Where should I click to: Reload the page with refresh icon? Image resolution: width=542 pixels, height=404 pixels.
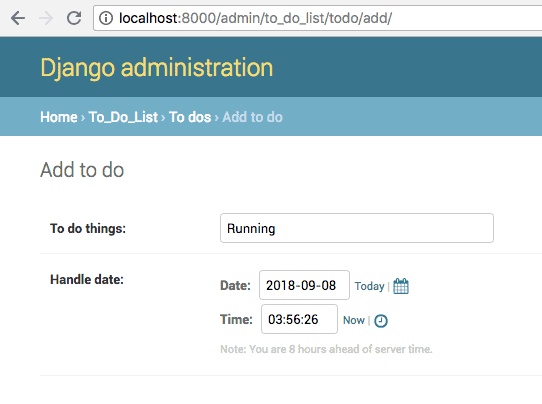click(74, 18)
